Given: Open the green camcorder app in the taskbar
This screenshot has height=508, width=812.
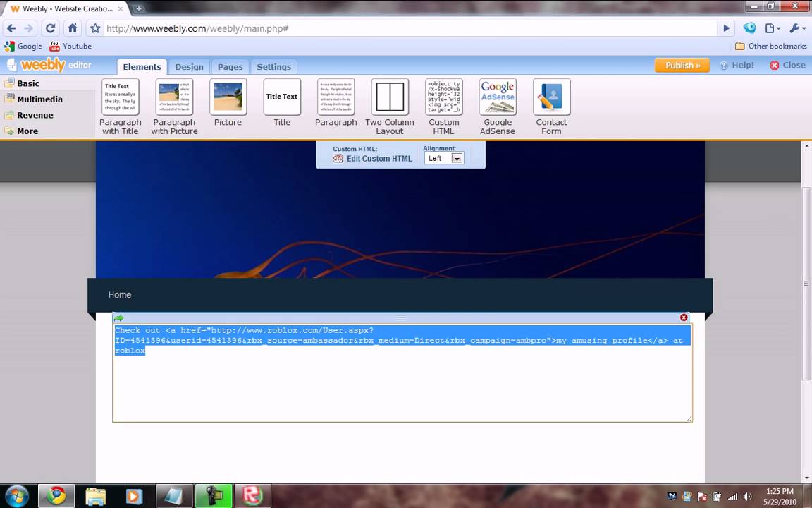Looking at the screenshot, I should pos(213,496).
